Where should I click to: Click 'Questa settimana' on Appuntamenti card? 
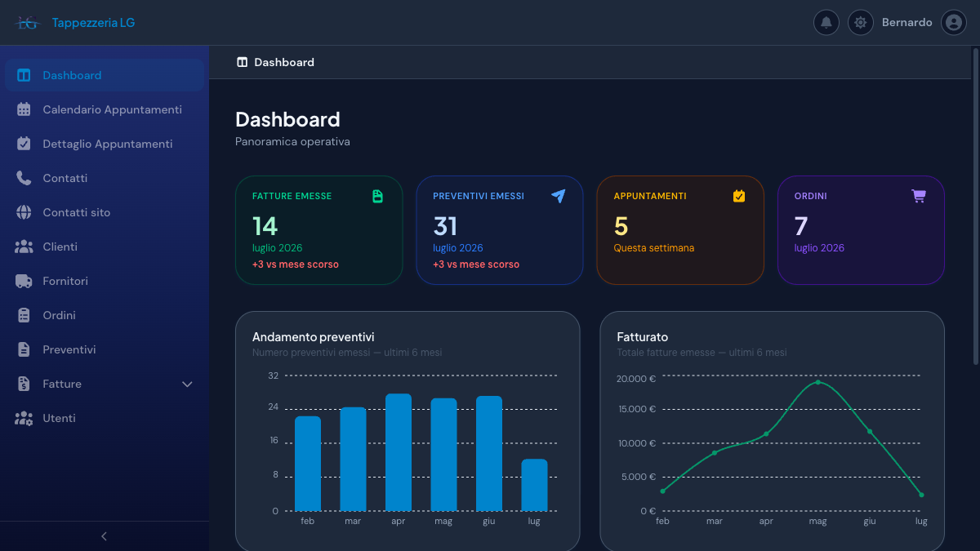pyautogui.click(x=654, y=248)
